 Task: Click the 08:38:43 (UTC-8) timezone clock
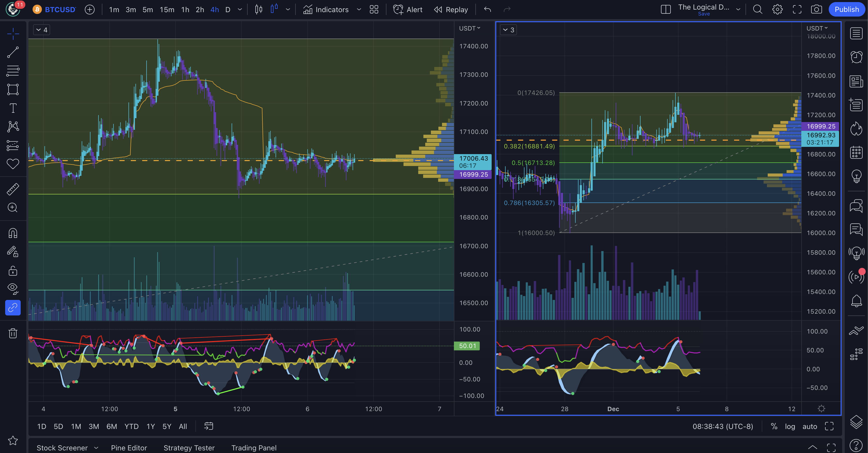(x=722, y=426)
